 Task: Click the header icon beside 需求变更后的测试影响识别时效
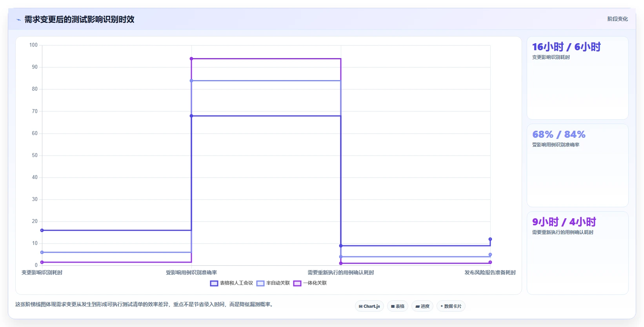click(18, 20)
